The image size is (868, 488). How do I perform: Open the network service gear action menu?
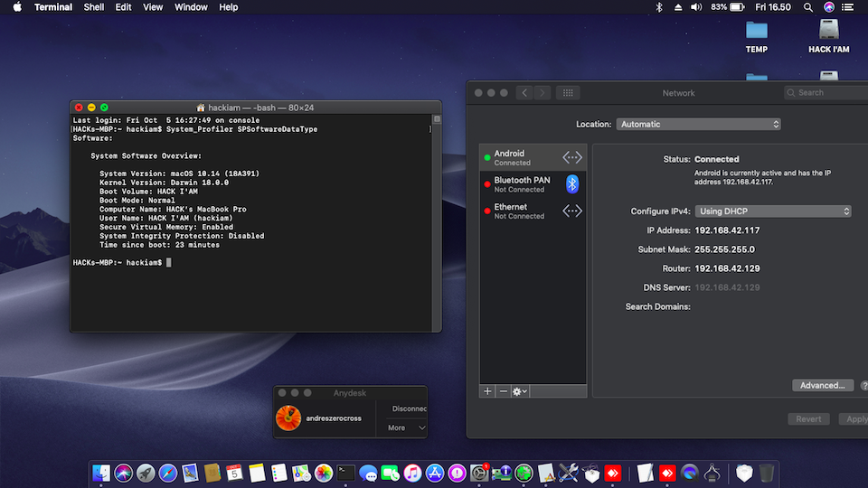click(x=520, y=391)
